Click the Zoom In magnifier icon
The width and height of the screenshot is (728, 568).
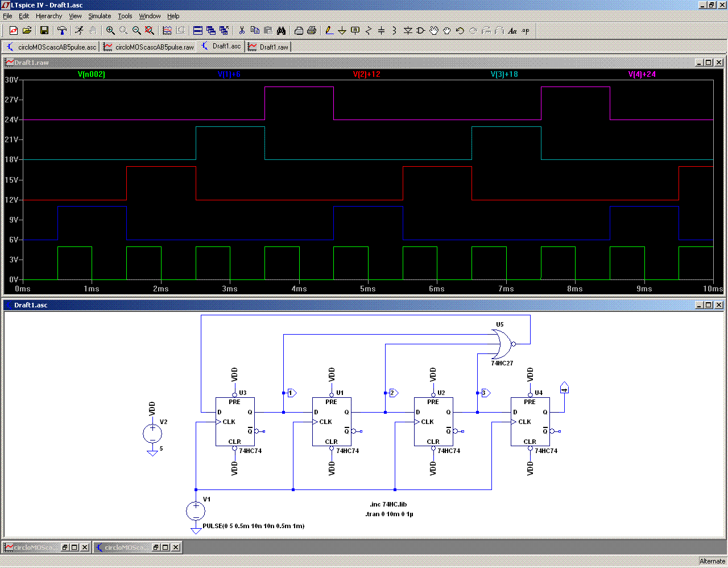[110, 31]
